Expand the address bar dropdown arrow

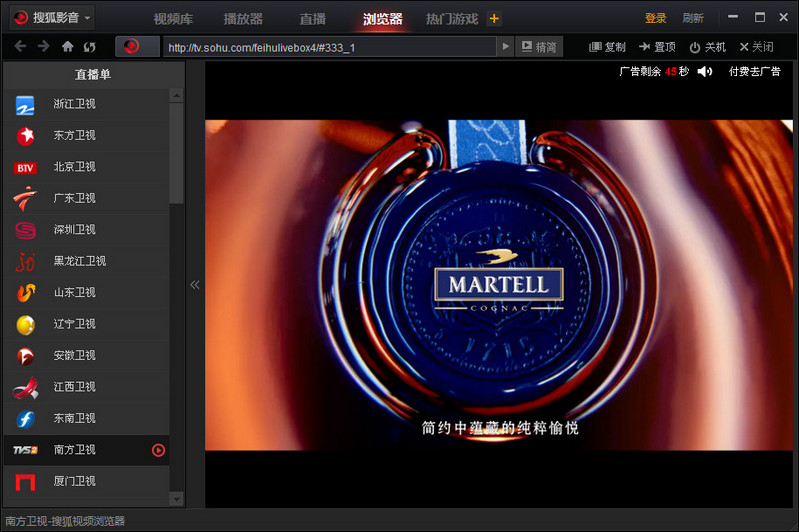(x=505, y=47)
